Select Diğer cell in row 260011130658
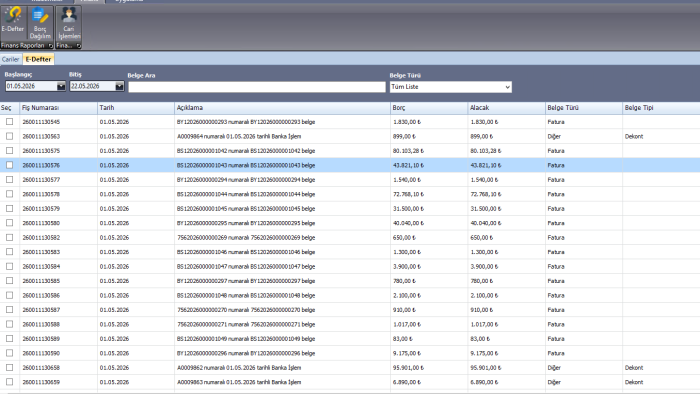Screen dimensions: 700x394 click(x=584, y=368)
